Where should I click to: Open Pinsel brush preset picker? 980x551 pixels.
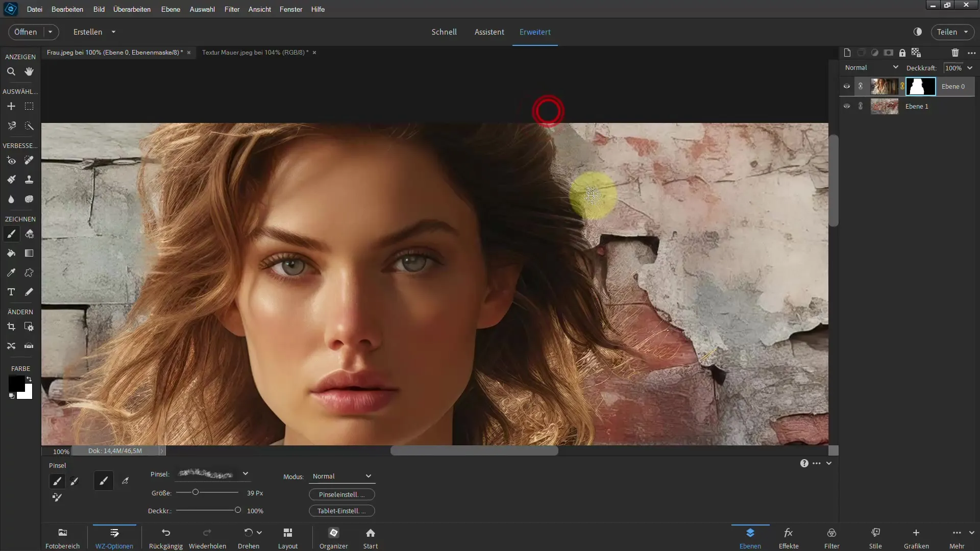point(213,474)
